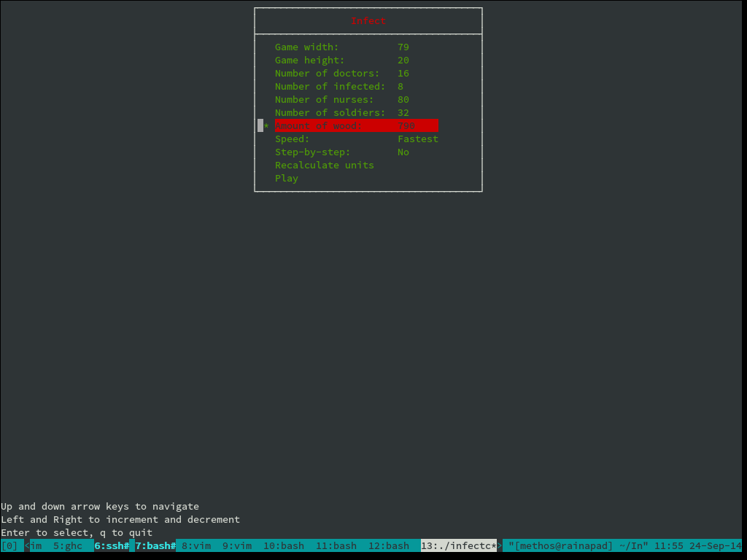Select the Number of doctors row
This screenshot has width=747, height=560.
tap(341, 74)
